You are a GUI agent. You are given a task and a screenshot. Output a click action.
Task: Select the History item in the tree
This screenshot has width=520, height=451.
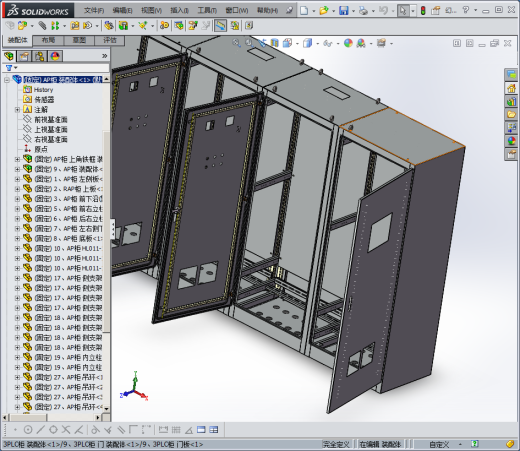(x=43, y=90)
